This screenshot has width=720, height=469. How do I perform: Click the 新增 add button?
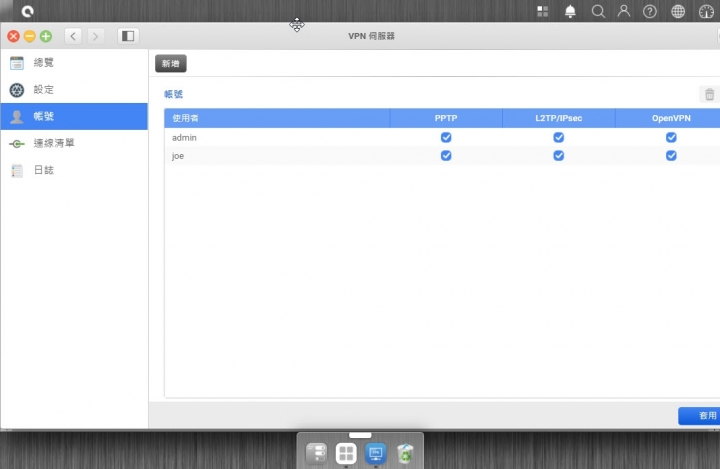(x=171, y=63)
